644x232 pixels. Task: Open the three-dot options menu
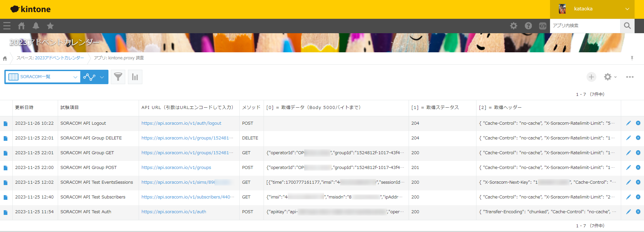[630, 77]
